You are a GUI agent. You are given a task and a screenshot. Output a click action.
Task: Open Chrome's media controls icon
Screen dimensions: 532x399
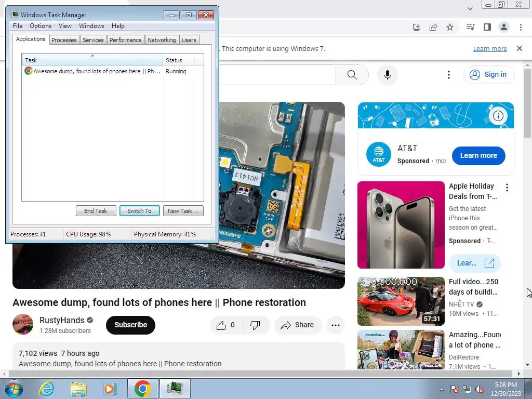(470, 27)
